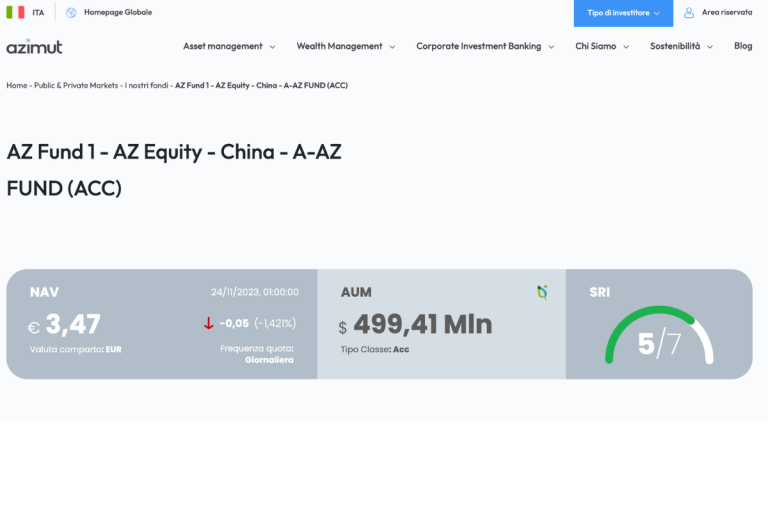The height and width of the screenshot is (512, 768).
Task: Click the AZ Fund 1 page heading
Action: 174,170
